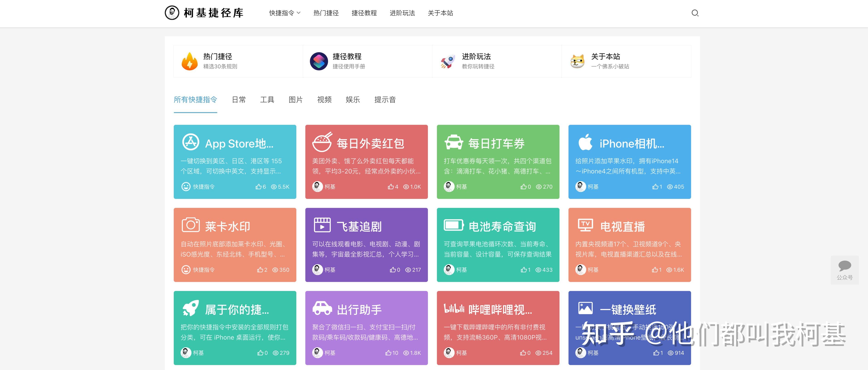The width and height of the screenshot is (868, 370).
Task: Switch to the 工具 category tab
Action: coord(267,100)
